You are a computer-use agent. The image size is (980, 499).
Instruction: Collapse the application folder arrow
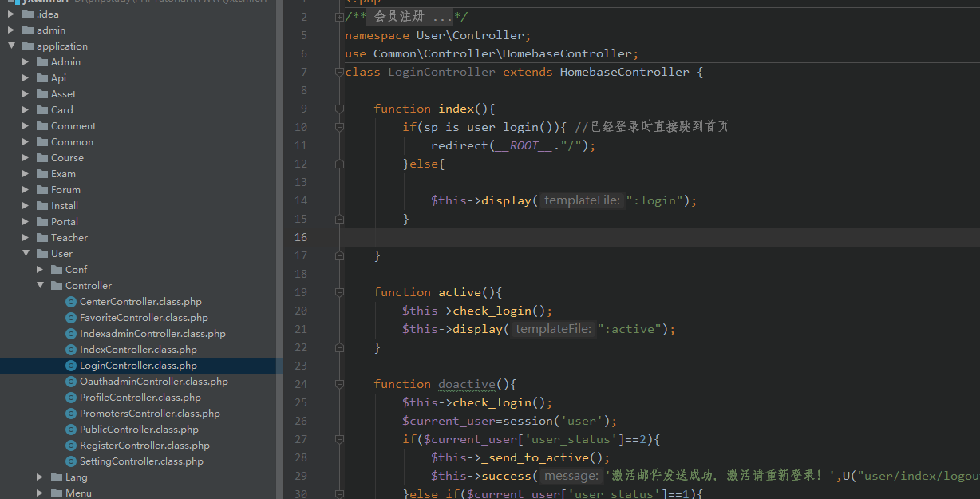tap(11, 46)
